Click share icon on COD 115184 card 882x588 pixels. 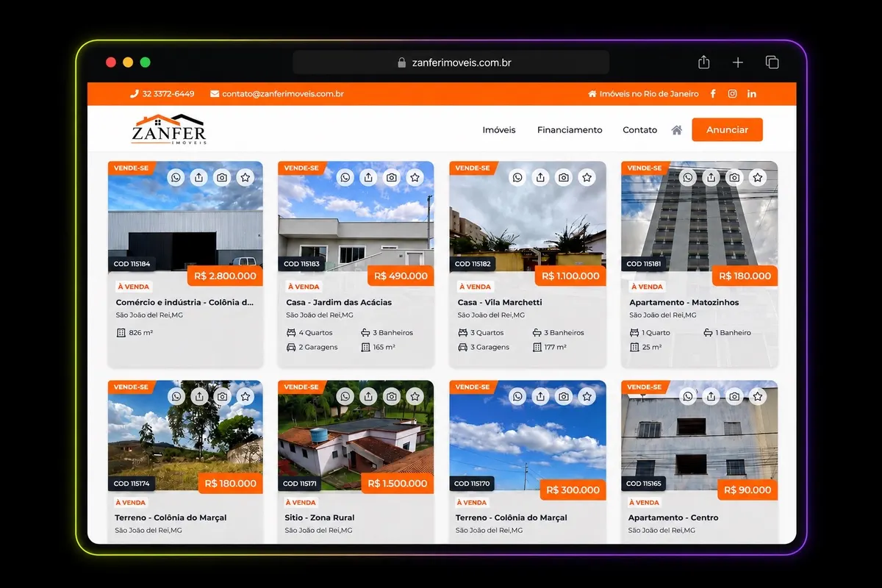(198, 177)
